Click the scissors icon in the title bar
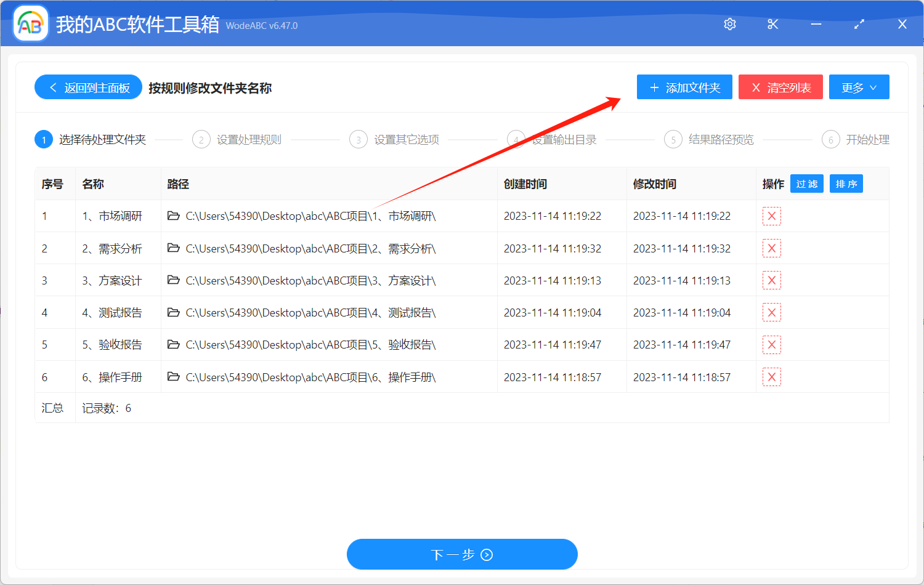The height and width of the screenshot is (585, 924). (772, 24)
